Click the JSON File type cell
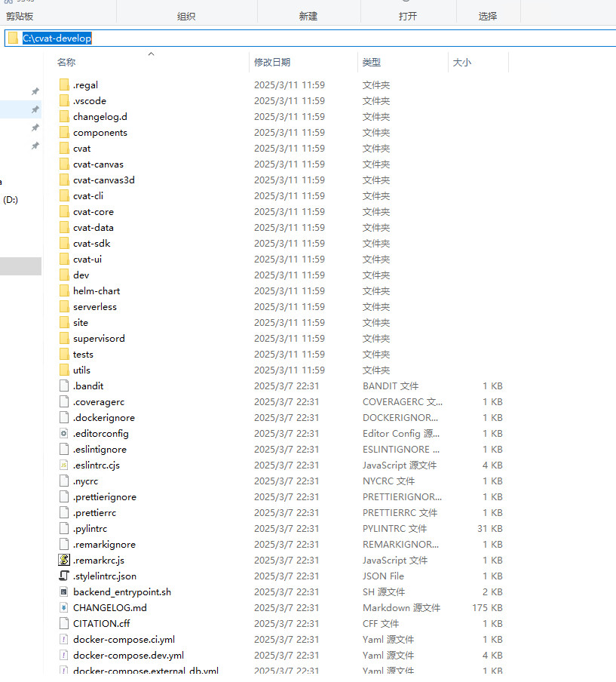 383,576
